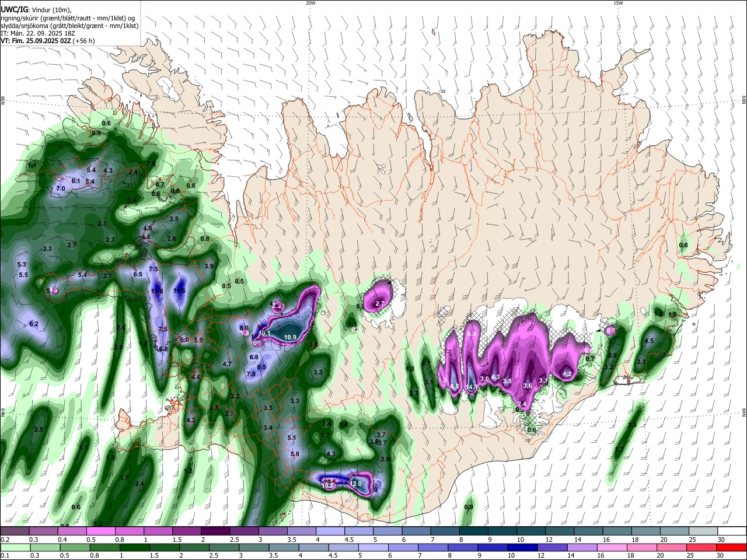747x560 pixels.
Task: Click the 4.8 precipitation value
Action: [148, 228]
